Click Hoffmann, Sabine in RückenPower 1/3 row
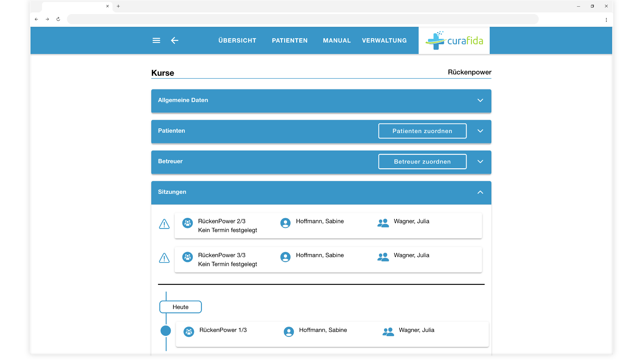This screenshot has height=362, width=644. (323, 330)
